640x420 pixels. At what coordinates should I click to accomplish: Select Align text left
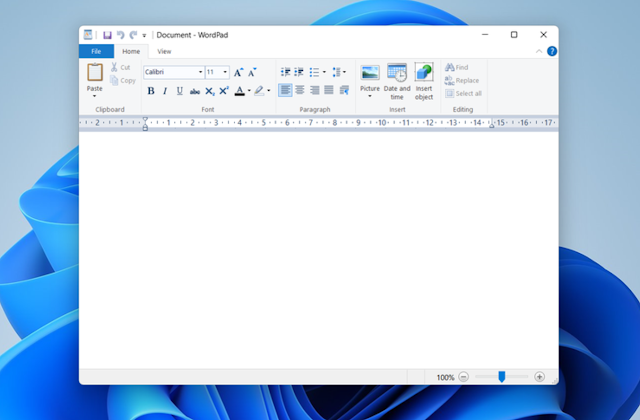tap(285, 90)
